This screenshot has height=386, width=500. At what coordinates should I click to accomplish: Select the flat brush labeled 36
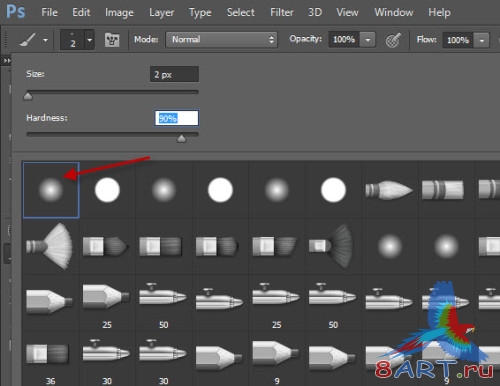click(x=47, y=354)
